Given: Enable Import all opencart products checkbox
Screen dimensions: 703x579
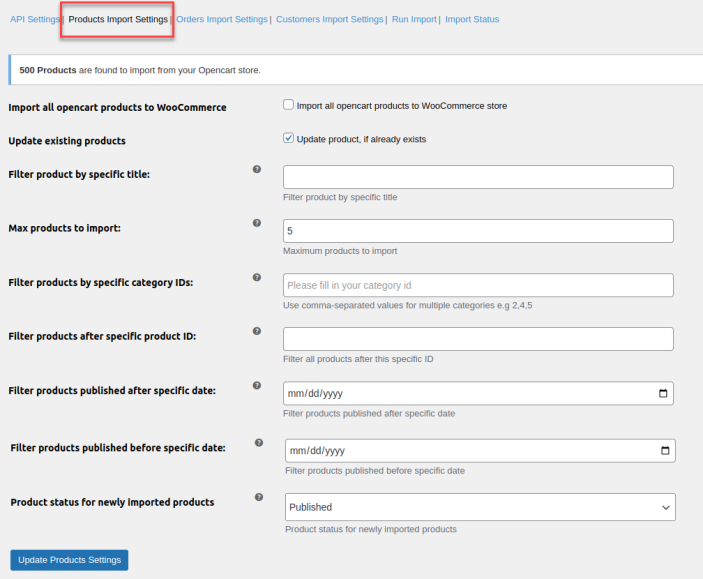Looking at the screenshot, I should coord(289,105).
